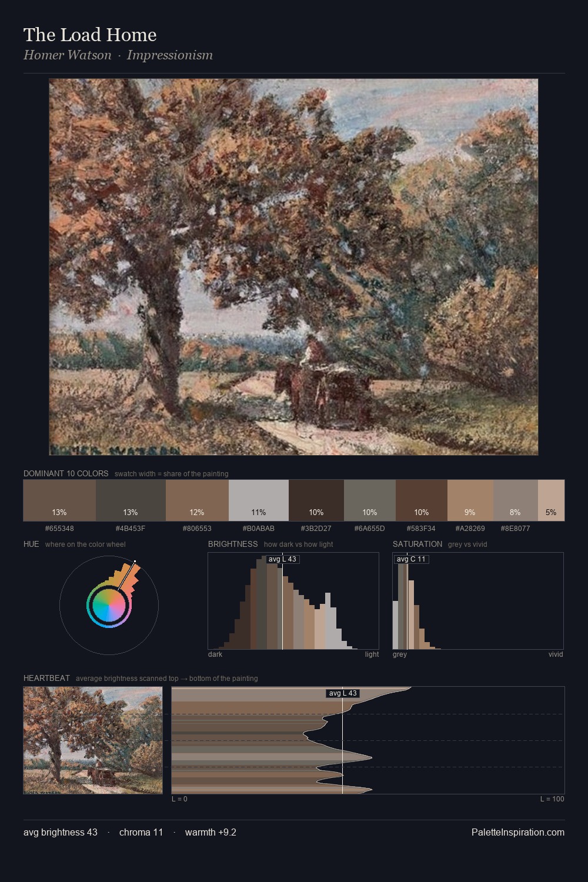
Task: Click the "avg brightness 43" footer stat
Action: (61, 832)
